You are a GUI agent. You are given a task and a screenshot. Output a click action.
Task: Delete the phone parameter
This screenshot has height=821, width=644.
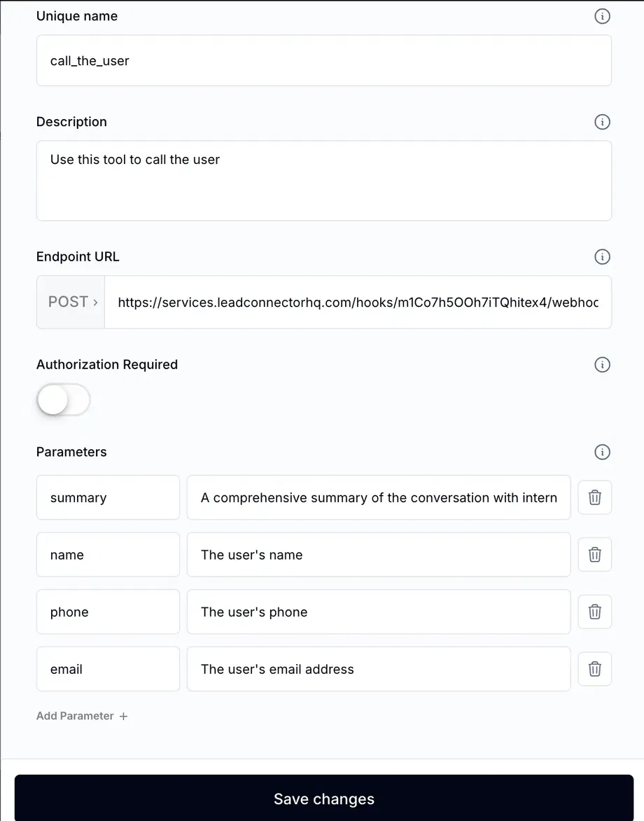[x=594, y=612]
